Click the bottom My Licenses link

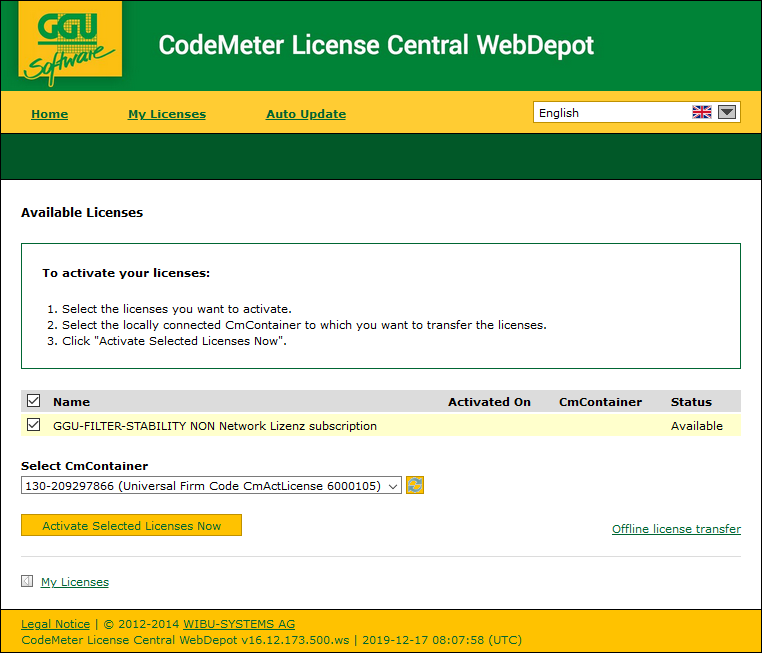click(x=75, y=582)
